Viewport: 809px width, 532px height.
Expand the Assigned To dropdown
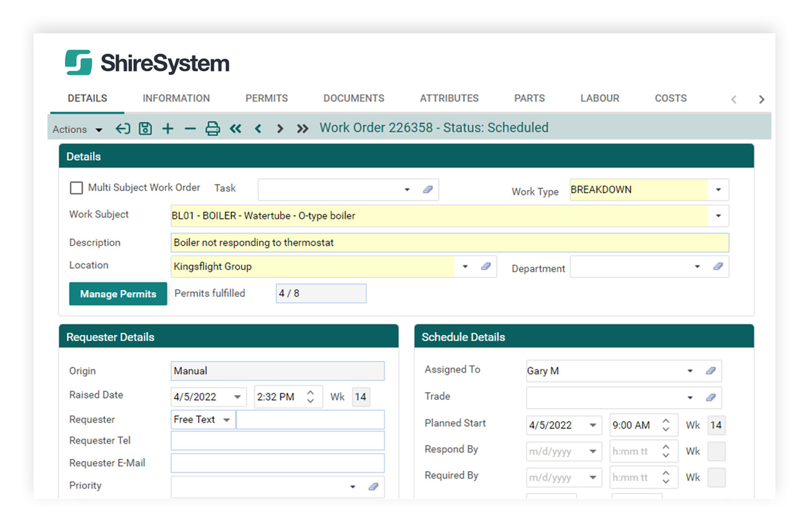[x=690, y=371]
